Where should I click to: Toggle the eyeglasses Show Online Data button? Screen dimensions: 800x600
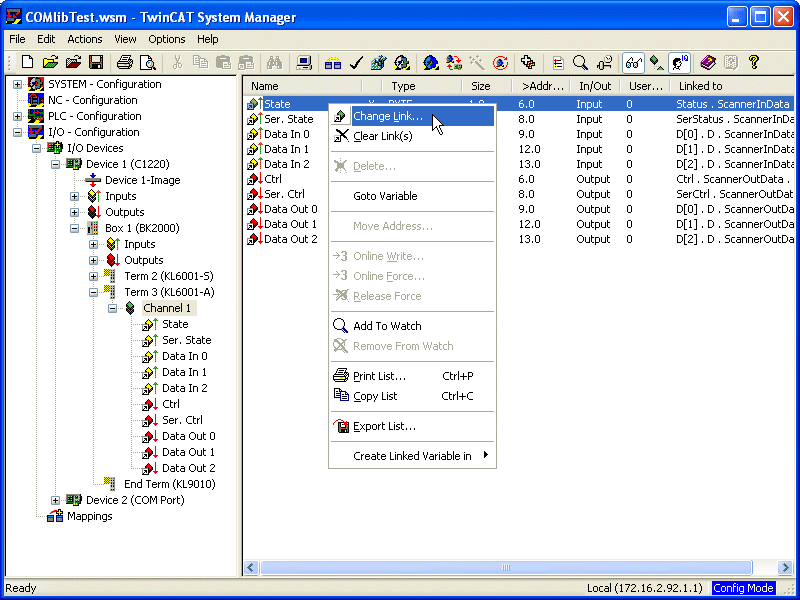click(634, 63)
